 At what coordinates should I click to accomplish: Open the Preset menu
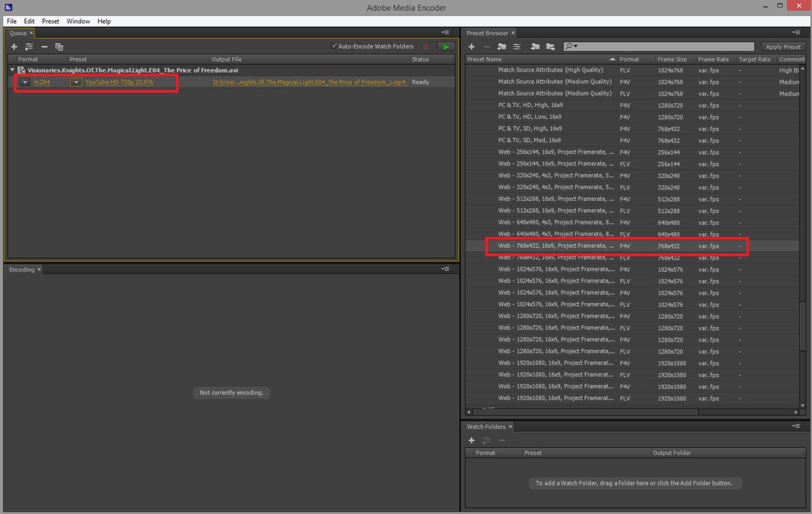click(51, 21)
